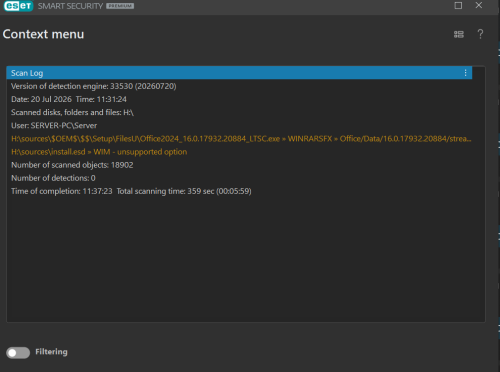Select the Office2024 WINRARSFX warning line
Viewport: 500px width, 372px height.
pos(239,139)
